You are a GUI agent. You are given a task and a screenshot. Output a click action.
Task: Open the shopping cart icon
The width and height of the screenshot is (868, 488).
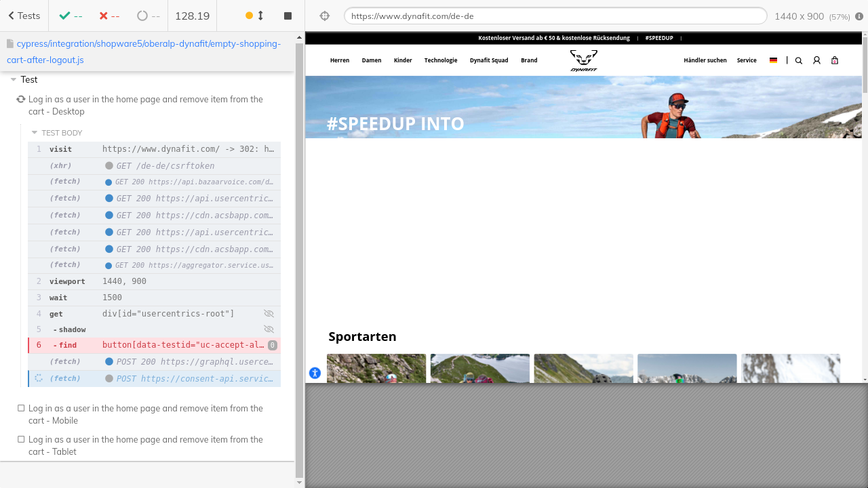(x=835, y=60)
